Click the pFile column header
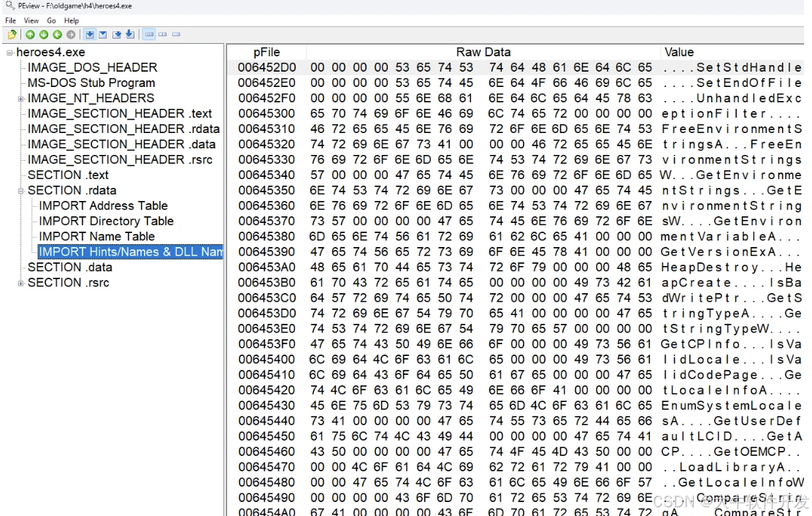The height and width of the screenshot is (516, 812). click(267, 53)
